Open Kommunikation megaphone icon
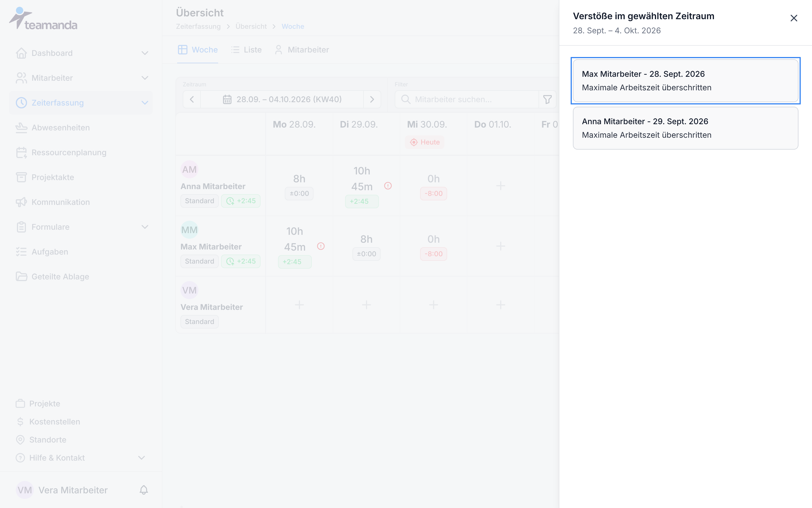The height and width of the screenshot is (508, 812). tap(21, 202)
